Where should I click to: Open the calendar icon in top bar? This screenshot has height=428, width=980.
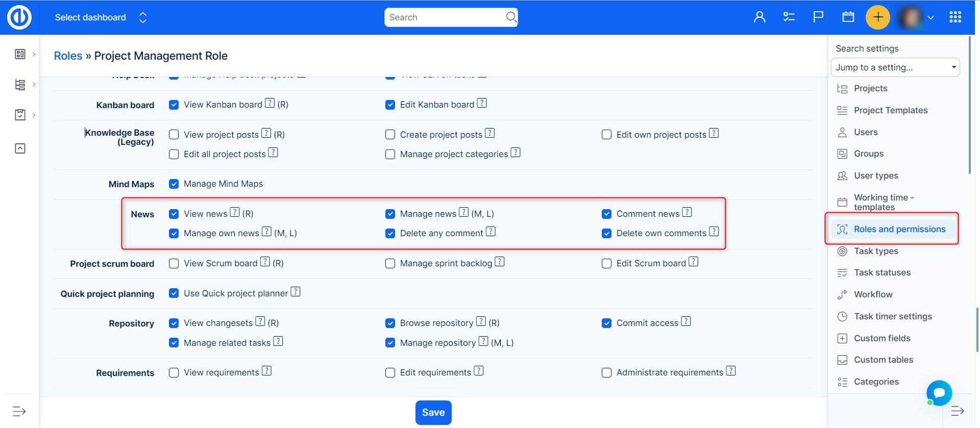coord(848,17)
